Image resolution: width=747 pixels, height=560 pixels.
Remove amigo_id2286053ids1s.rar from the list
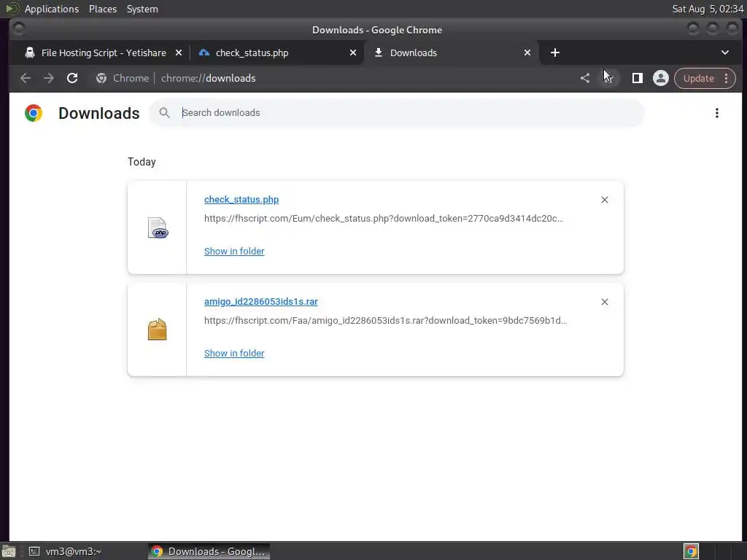[x=604, y=302]
